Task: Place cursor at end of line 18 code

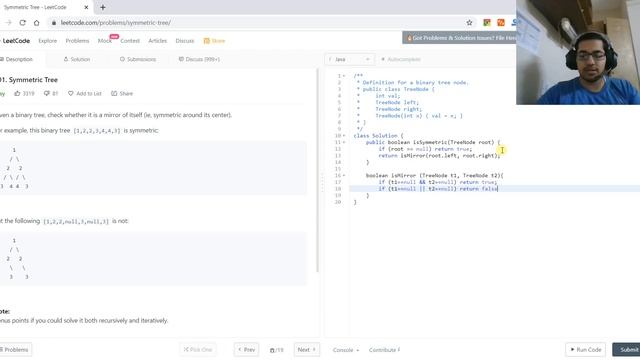Action: 498,189
